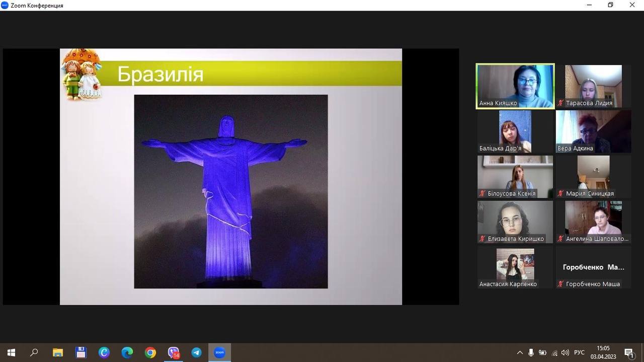Click the battery tray icon
This screenshot has height=362, width=644.
click(543, 352)
